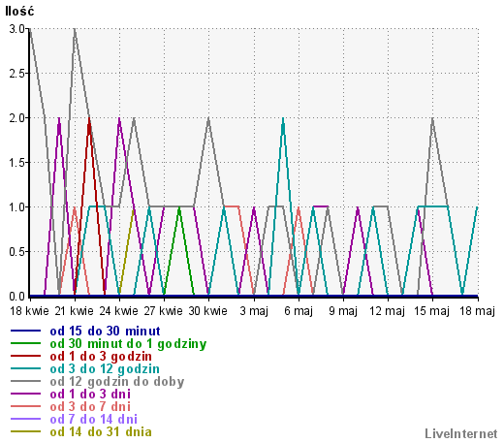Click the '6 maj' x-axis date label
The height and width of the screenshot is (443, 504).
tap(299, 311)
